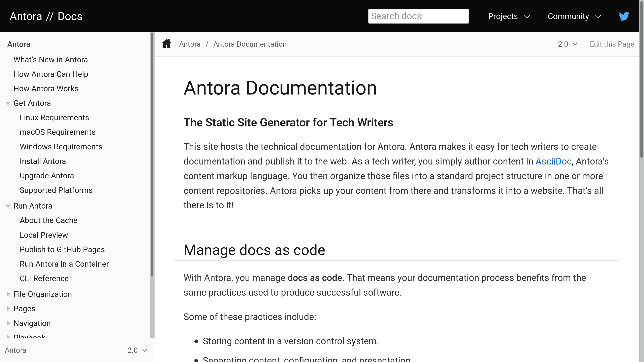Select Navigation item in sidebar
Screen dimensions: 644x362
[x=32, y=324]
